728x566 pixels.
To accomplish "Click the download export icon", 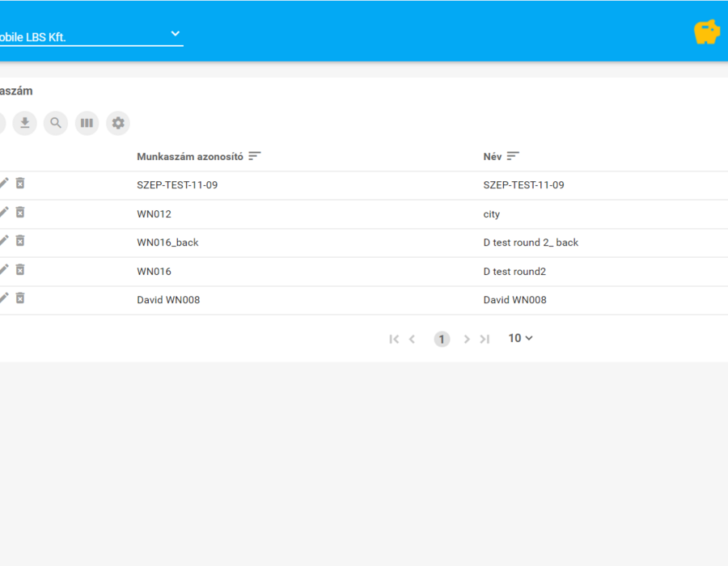I will click(x=24, y=123).
